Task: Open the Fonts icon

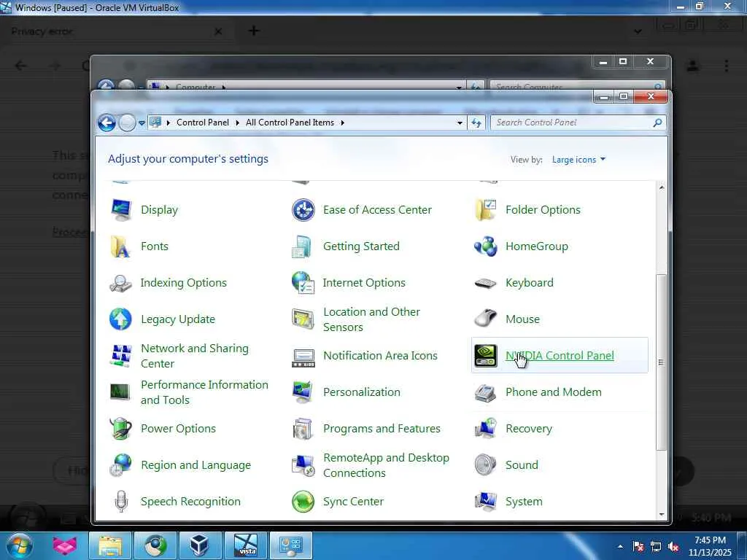Action: point(121,246)
